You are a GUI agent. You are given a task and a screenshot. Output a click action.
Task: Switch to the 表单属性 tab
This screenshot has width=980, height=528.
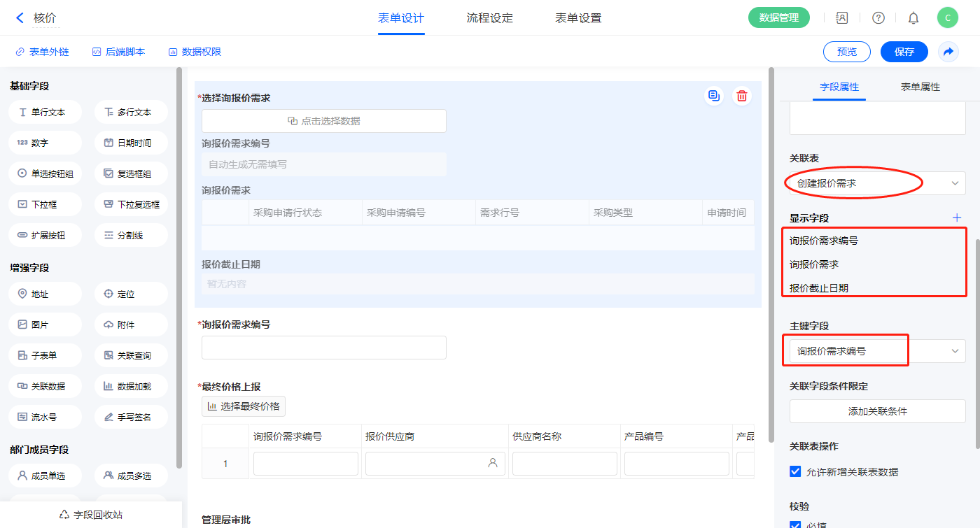click(x=920, y=87)
